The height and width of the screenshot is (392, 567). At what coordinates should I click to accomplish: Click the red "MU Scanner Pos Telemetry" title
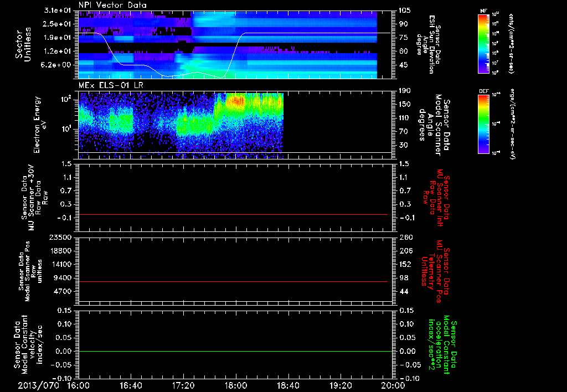(x=436, y=271)
